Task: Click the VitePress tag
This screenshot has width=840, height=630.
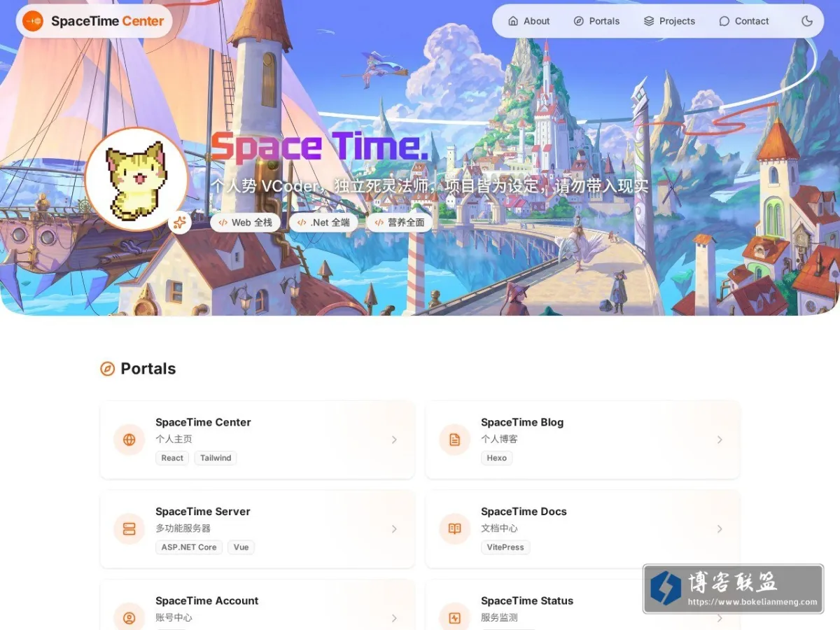Action: pos(505,547)
